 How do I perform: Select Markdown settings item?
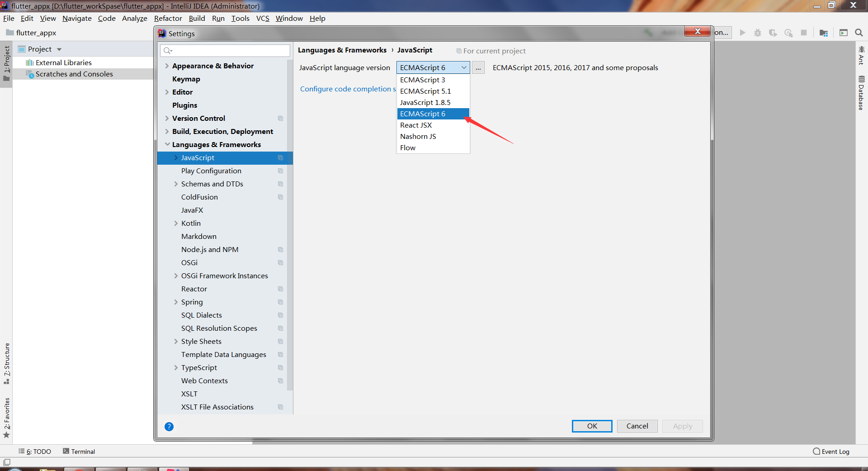click(199, 236)
